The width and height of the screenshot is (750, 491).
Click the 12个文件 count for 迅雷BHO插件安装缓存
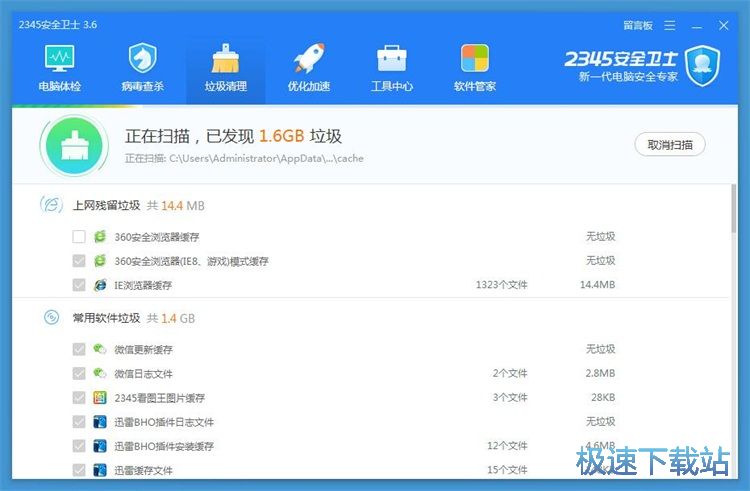tap(507, 446)
